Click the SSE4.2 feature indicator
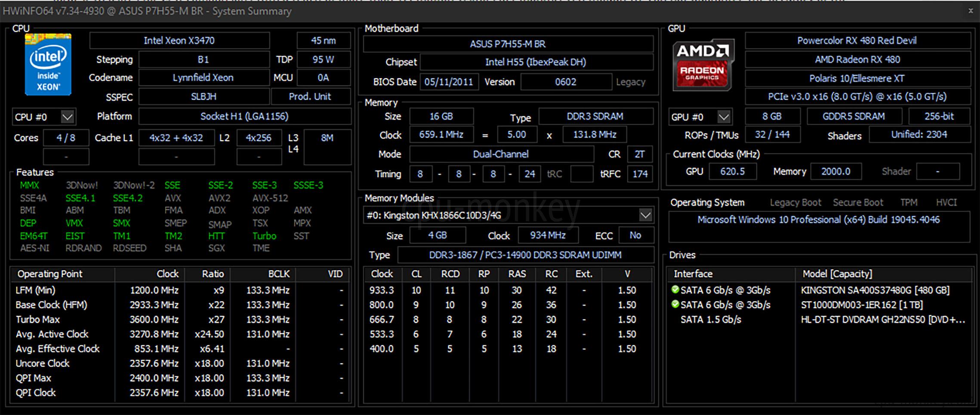 [x=127, y=198]
